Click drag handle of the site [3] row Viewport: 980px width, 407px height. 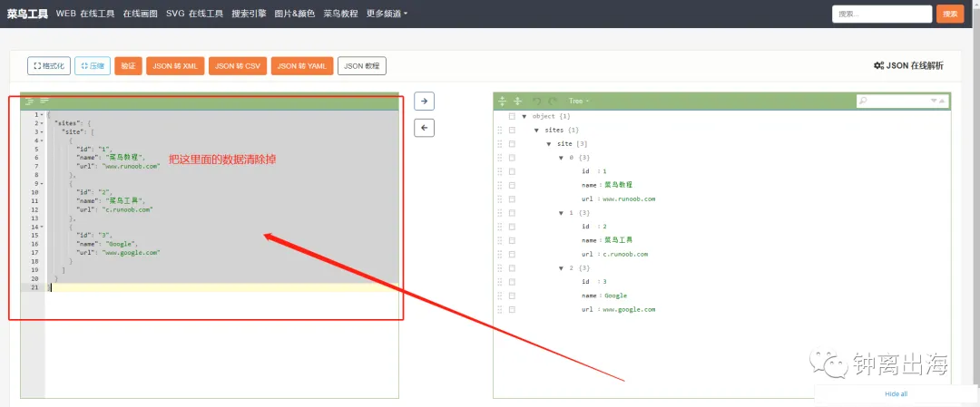[x=499, y=143]
